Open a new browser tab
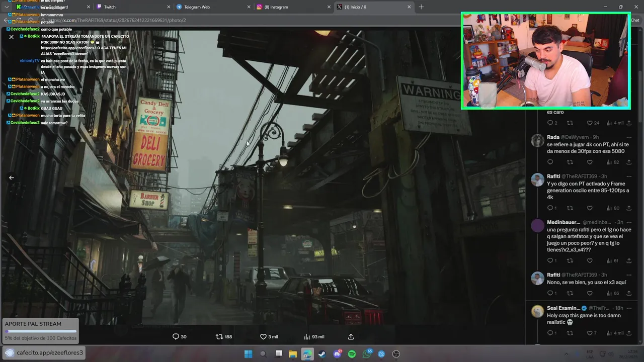The width and height of the screenshot is (644, 362). tap(421, 7)
